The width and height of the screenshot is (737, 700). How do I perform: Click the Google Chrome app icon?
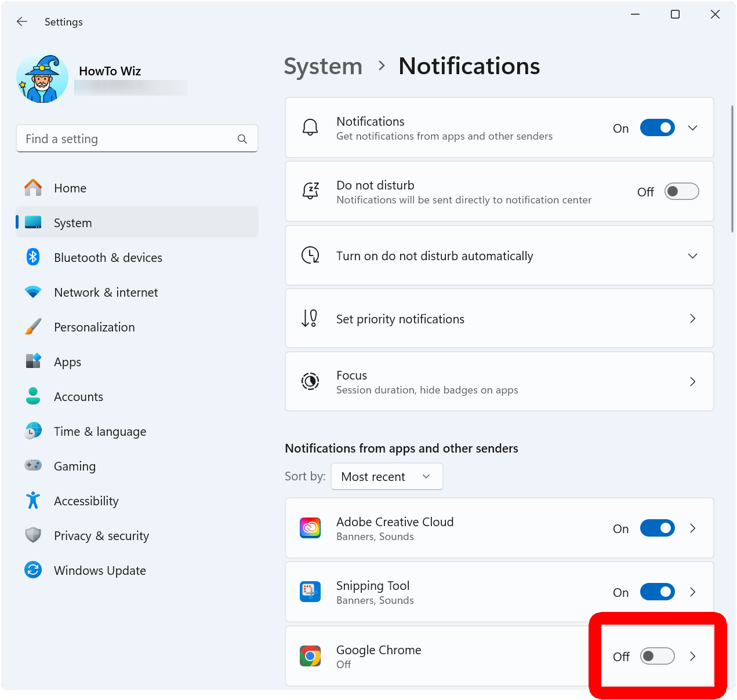point(310,656)
